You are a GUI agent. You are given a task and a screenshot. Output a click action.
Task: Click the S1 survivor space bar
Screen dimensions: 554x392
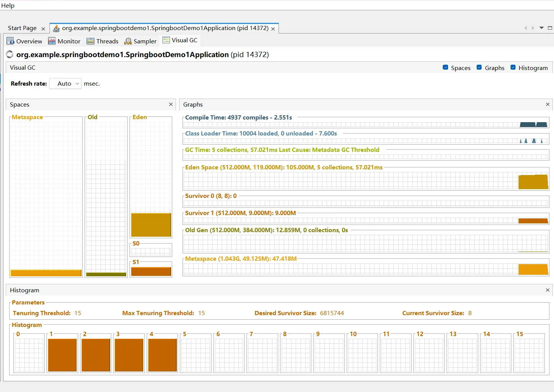(x=151, y=272)
